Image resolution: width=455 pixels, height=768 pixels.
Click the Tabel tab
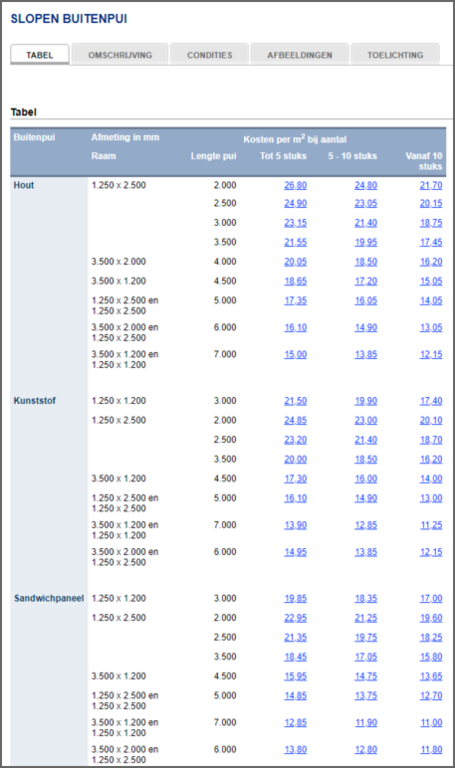pyautogui.click(x=40, y=55)
